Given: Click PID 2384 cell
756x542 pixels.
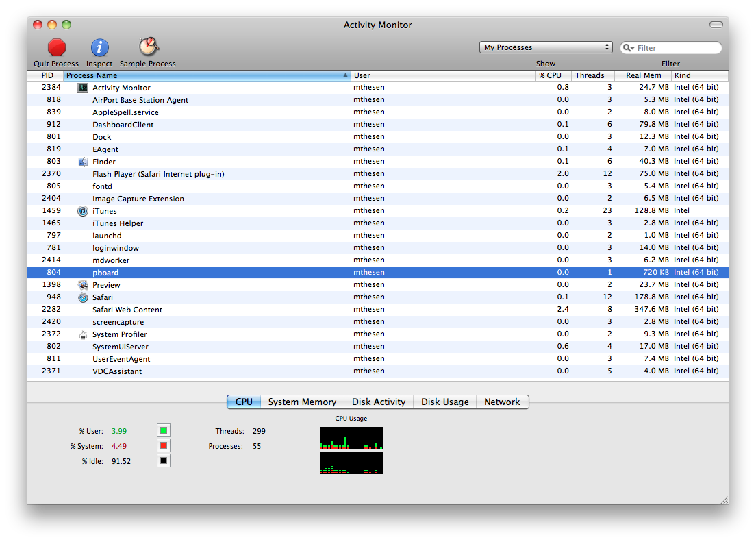Looking at the screenshot, I should 51,87.
